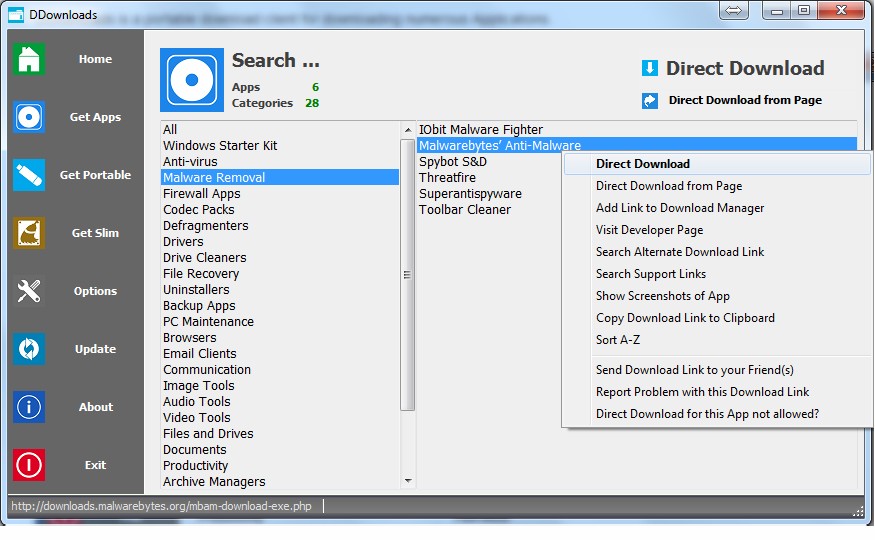Click the red Exit power icon
This screenshot has height=540, width=875.
pyautogui.click(x=28, y=465)
